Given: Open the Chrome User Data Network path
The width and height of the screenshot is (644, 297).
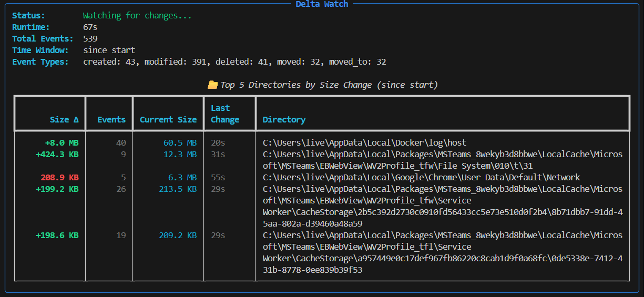Looking at the screenshot, I should [x=421, y=177].
